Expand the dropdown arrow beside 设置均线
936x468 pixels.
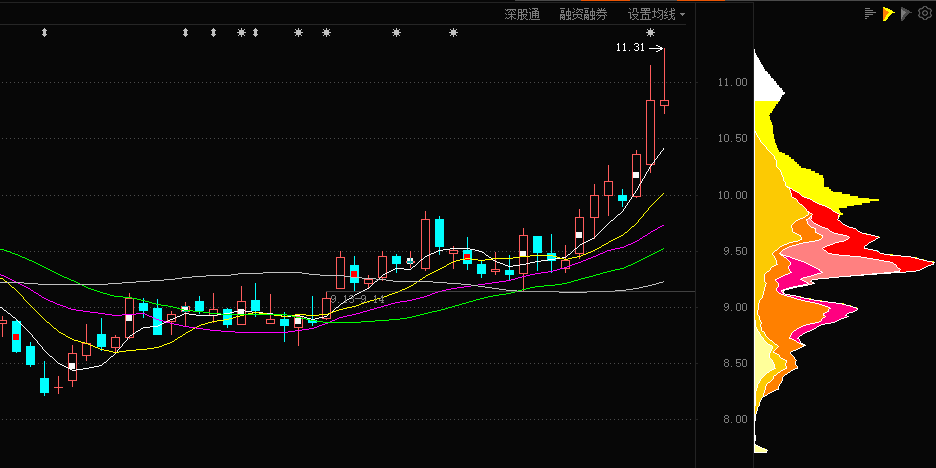click(682, 15)
